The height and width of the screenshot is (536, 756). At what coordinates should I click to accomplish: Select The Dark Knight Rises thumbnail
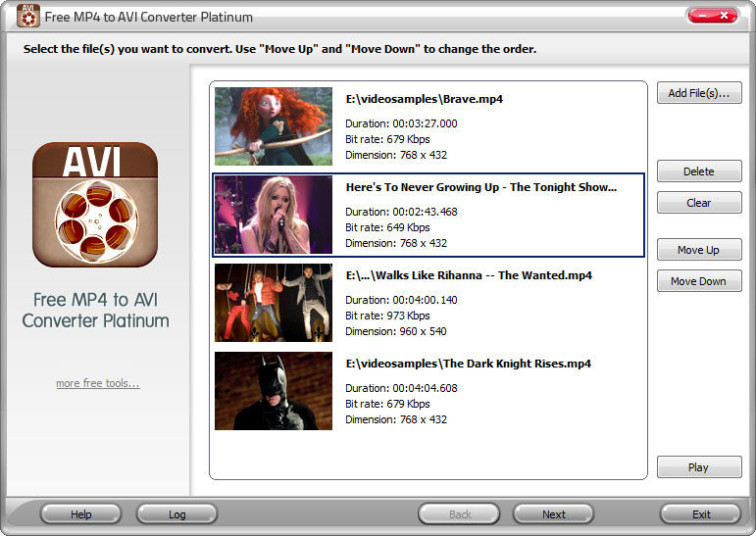[274, 391]
